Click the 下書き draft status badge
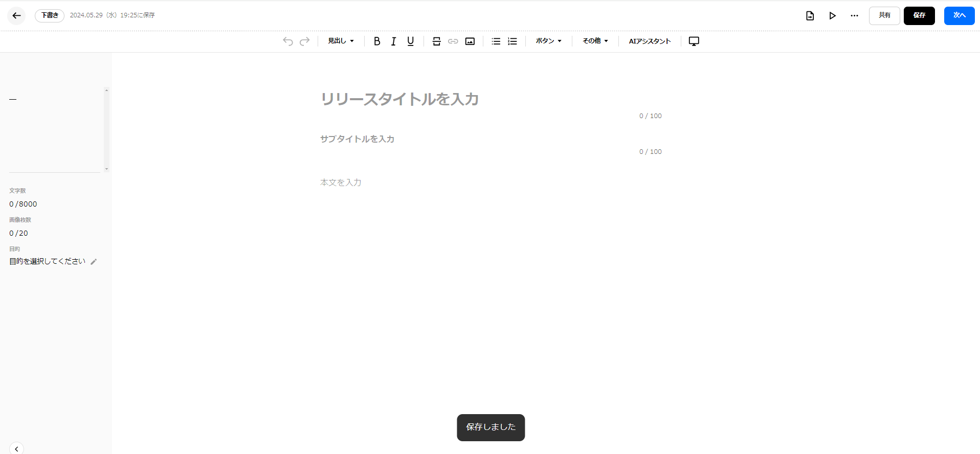Screen dimensions: 980x454 point(50,15)
